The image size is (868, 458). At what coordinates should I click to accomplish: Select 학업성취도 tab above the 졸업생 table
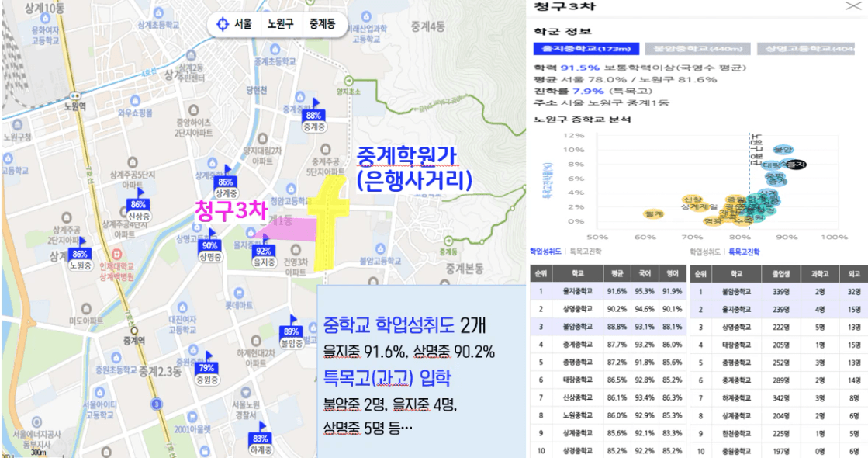point(704,252)
